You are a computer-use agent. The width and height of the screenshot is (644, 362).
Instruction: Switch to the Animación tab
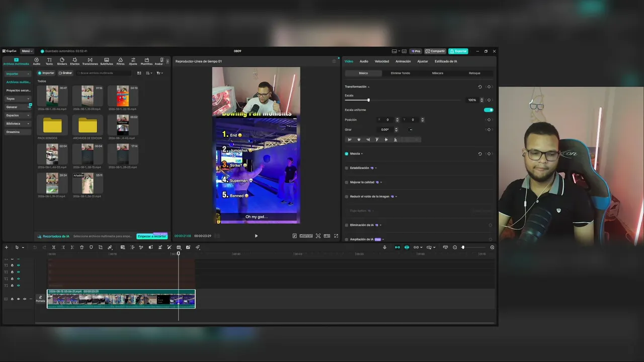click(403, 61)
